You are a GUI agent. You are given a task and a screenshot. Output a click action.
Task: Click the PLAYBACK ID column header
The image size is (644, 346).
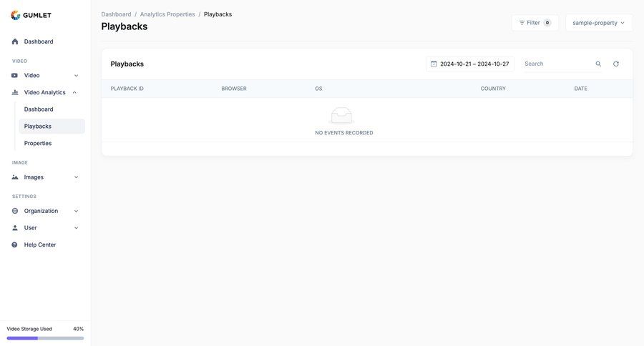[127, 89]
